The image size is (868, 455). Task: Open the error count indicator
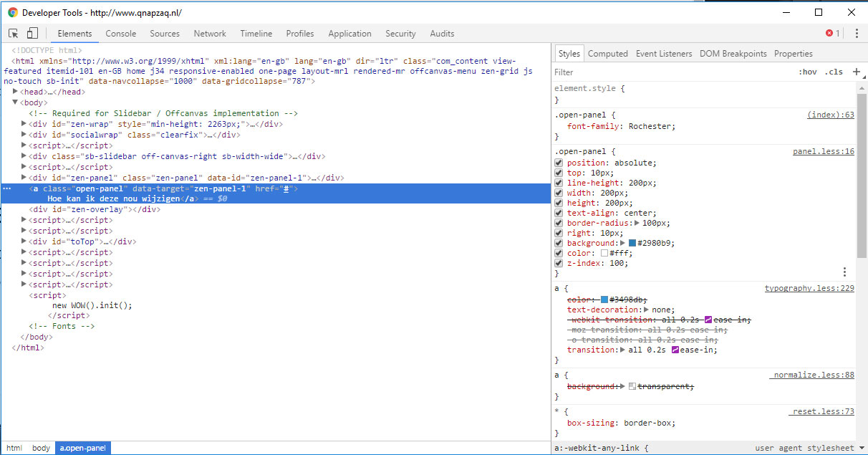coord(833,34)
